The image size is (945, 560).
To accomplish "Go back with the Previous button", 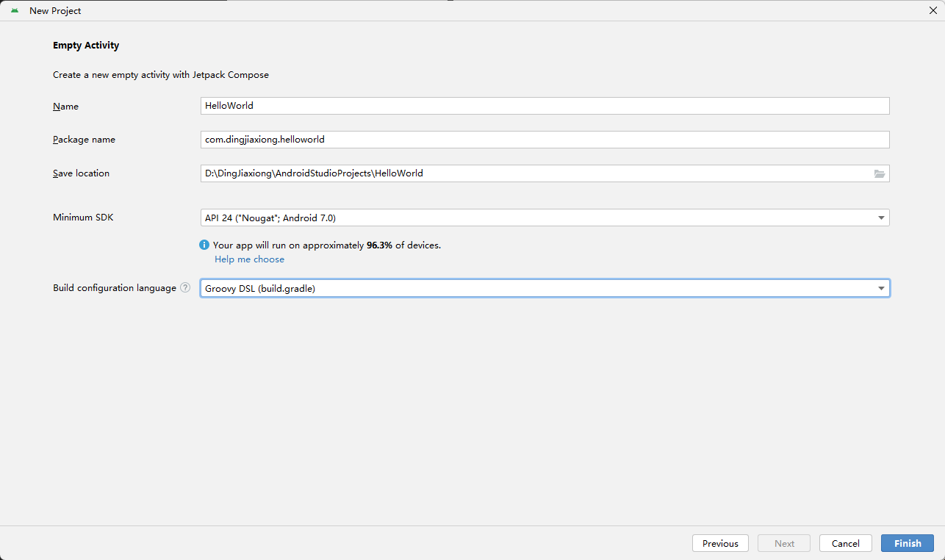I will click(x=720, y=543).
